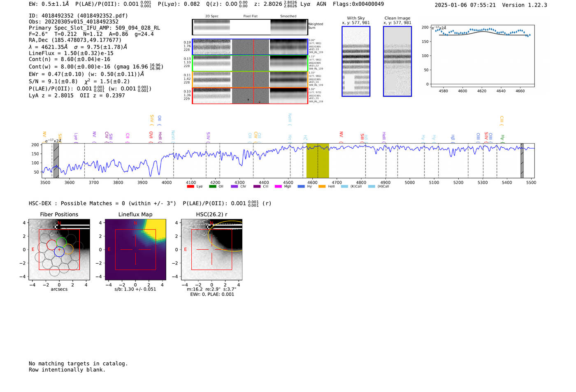Screen dimensions: 576x392
Task: Click the With Sky cutout image
Action: pos(355,61)
